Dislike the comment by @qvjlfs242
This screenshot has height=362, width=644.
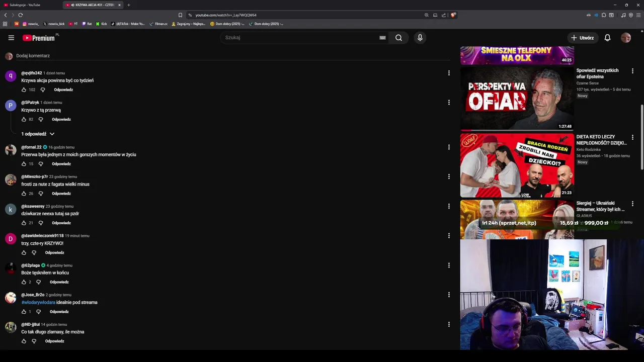coord(43,90)
